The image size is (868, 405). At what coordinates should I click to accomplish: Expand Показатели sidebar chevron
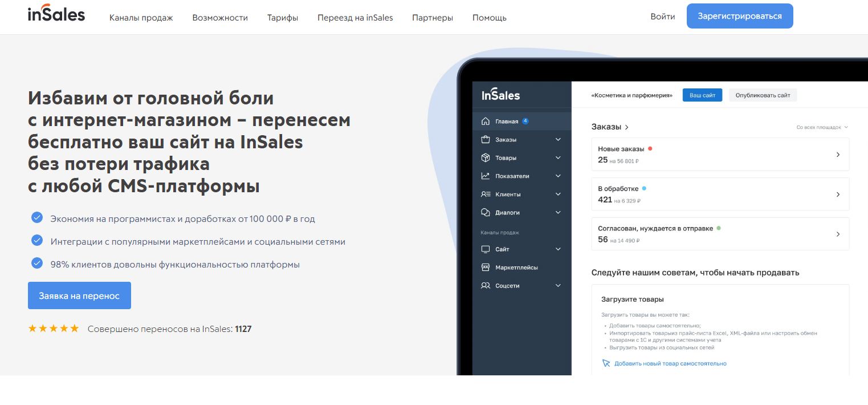(x=558, y=176)
